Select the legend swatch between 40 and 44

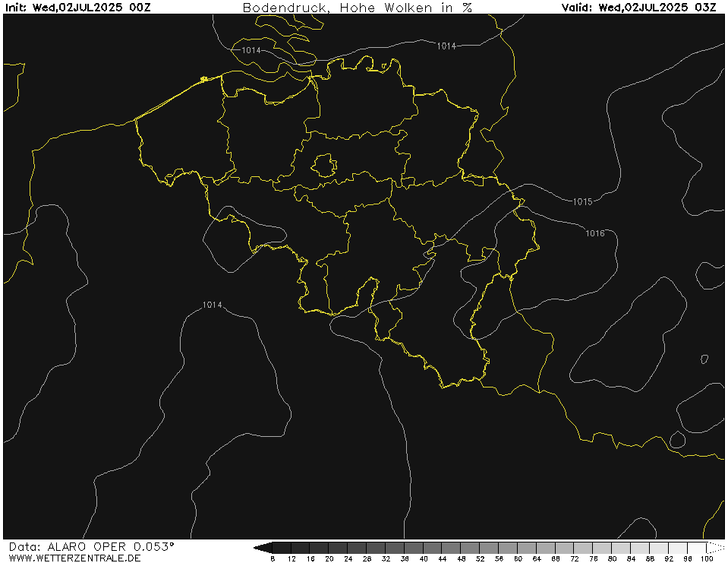pos(433,548)
